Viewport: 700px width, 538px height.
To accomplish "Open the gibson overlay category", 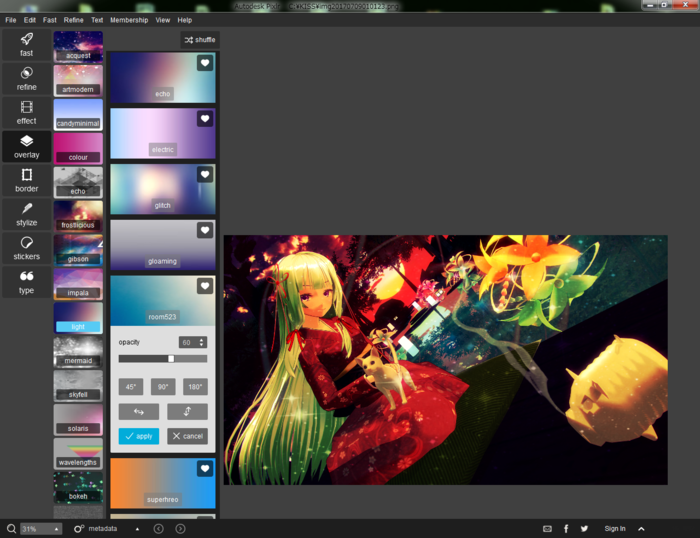I will click(78, 250).
